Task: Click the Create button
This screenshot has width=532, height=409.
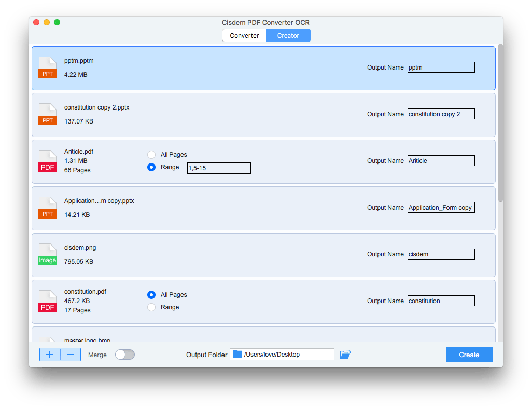Action: pos(469,355)
